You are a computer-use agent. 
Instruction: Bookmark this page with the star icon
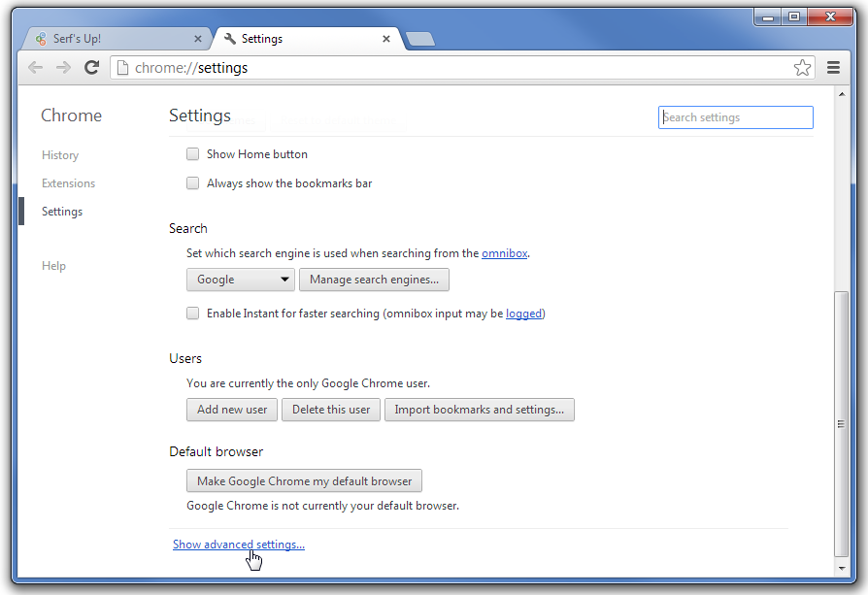[x=802, y=68]
